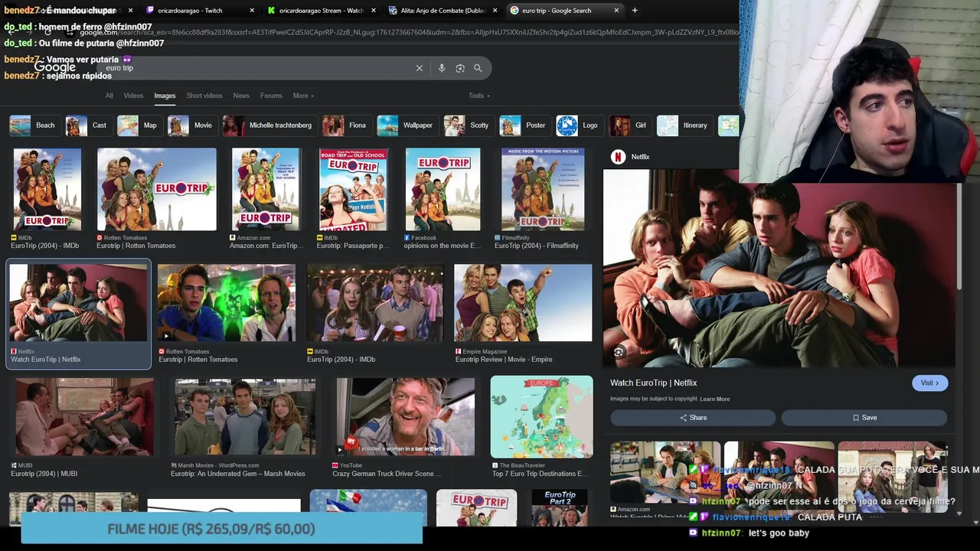This screenshot has width=980, height=551.
Task: Open Top 7 Euro Trip Destinations map thumbnail
Action: tap(541, 416)
